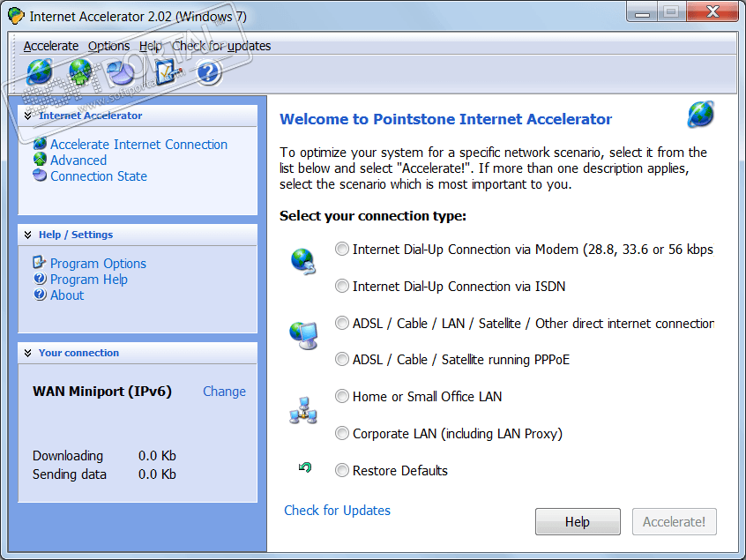
Task: Click the green Restore Defaults arrow icon
Action: point(305,467)
